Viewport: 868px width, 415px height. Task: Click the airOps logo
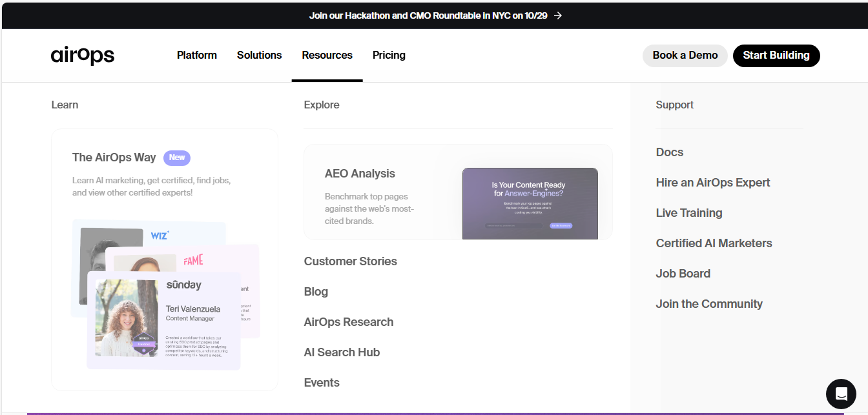coord(83,56)
